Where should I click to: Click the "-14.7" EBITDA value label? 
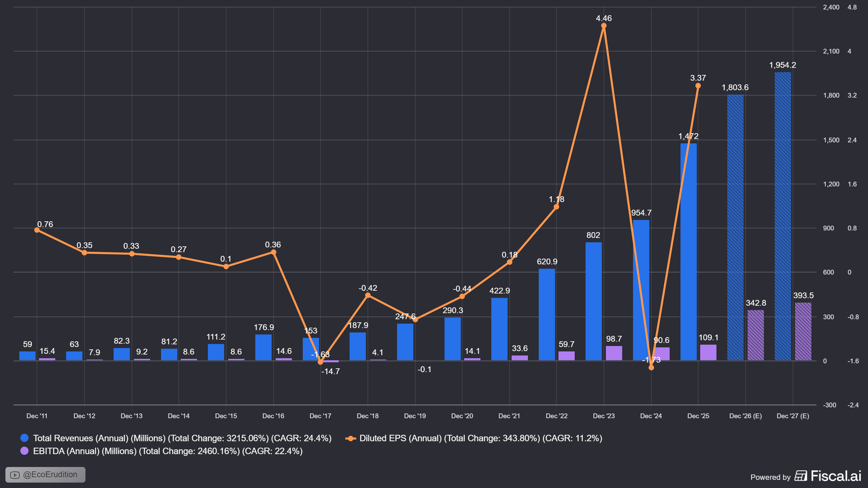click(x=331, y=371)
